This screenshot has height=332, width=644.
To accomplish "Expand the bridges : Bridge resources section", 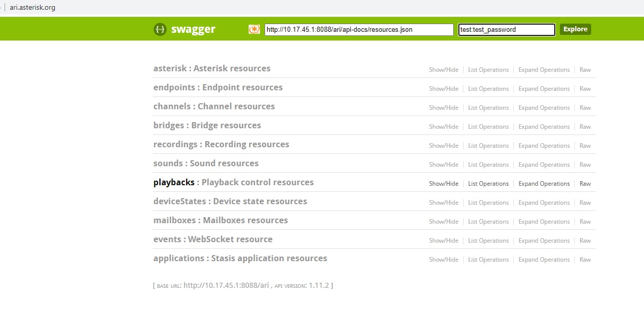I will click(x=207, y=125).
